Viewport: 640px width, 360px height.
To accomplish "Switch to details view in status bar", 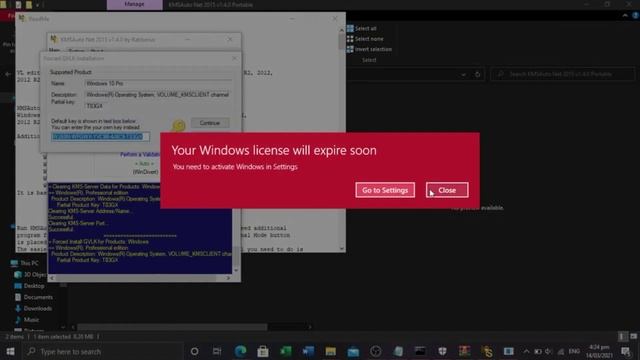I will point(622,337).
